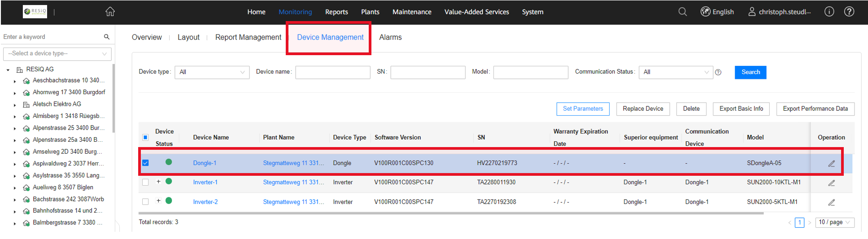Image resolution: width=868 pixels, height=239 pixels.
Task: Expand the Almisberg 1 3418 tree node
Action: pos(15,117)
